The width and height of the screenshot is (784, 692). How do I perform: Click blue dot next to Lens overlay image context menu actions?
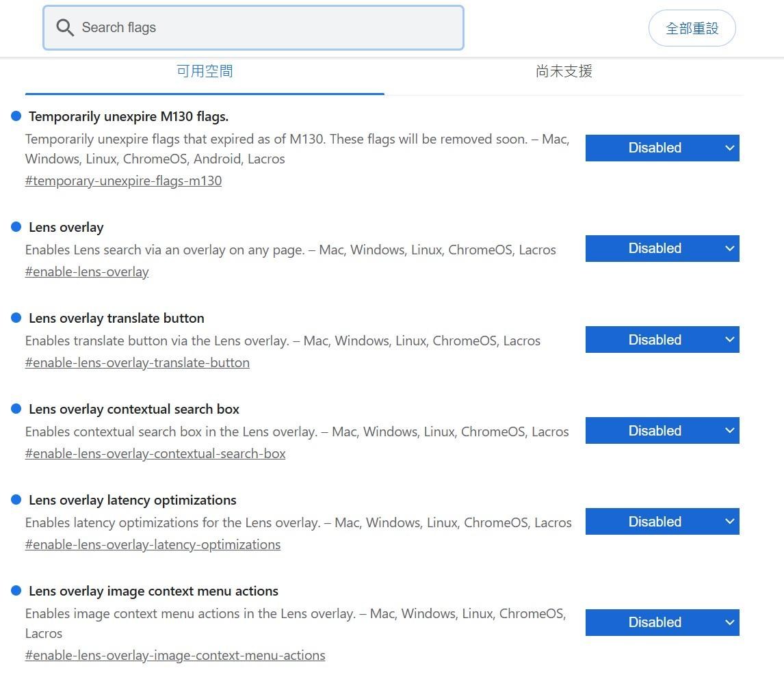point(15,590)
